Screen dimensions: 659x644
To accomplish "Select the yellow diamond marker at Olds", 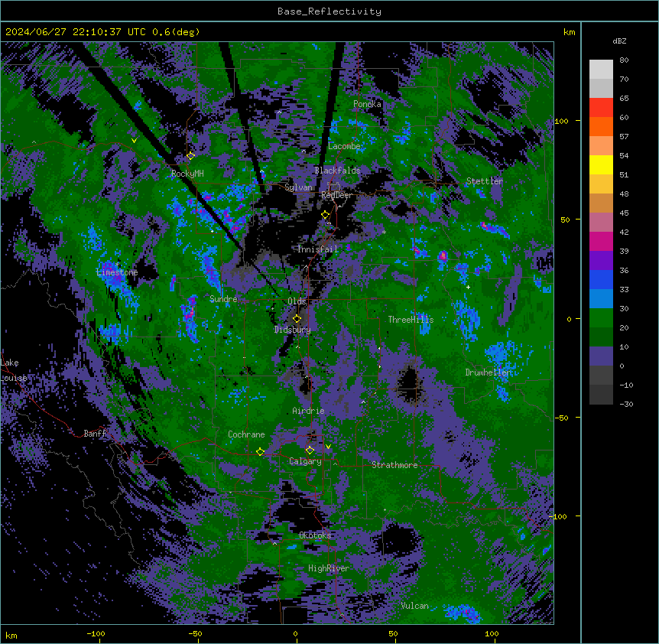I will pyautogui.click(x=297, y=319).
